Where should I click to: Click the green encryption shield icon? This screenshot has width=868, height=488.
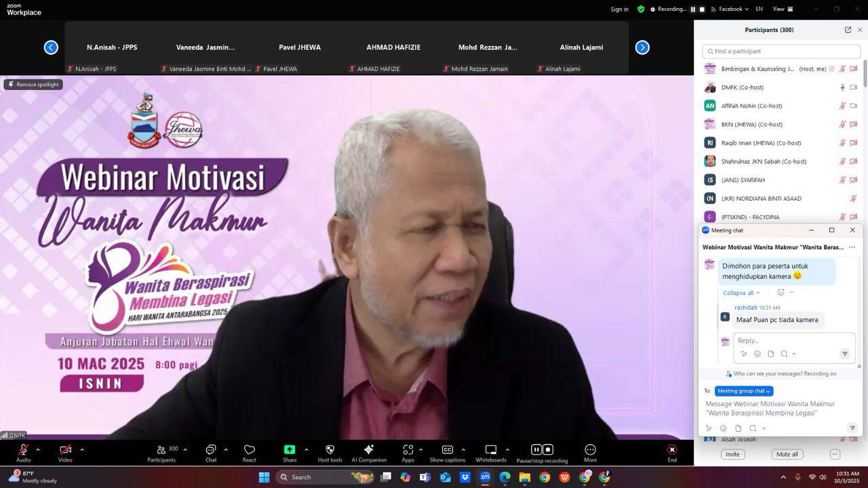(x=641, y=9)
